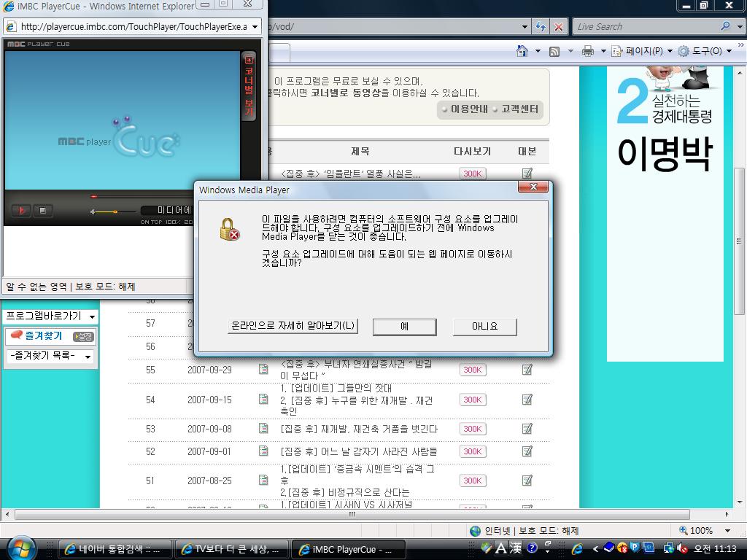Expand the feeds dropdown arrow

tap(570, 51)
